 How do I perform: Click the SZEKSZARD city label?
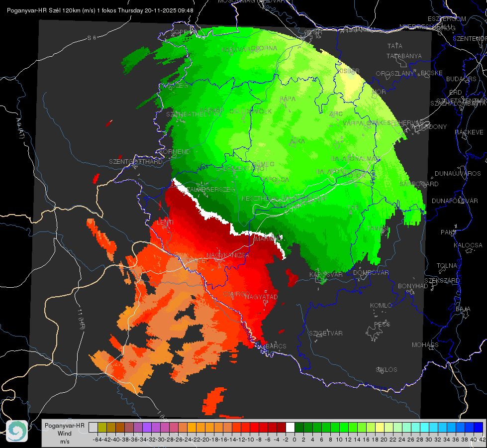tap(442, 281)
